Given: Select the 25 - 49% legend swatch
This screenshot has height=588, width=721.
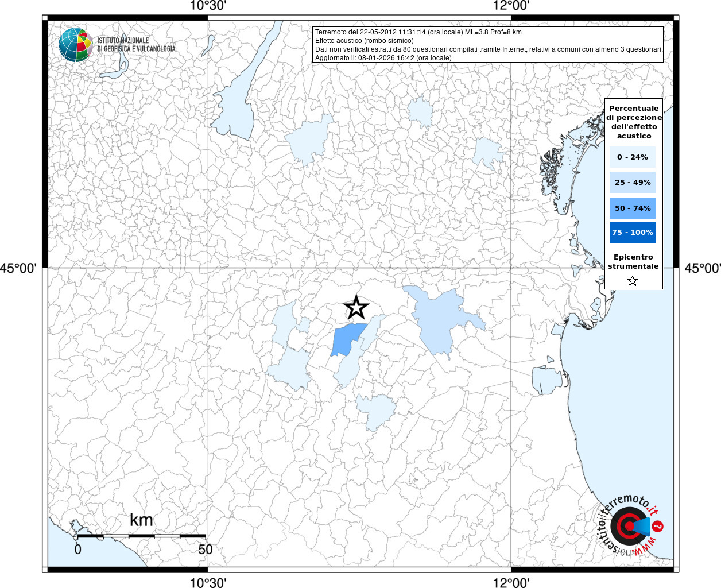Looking at the screenshot, I should (633, 182).
